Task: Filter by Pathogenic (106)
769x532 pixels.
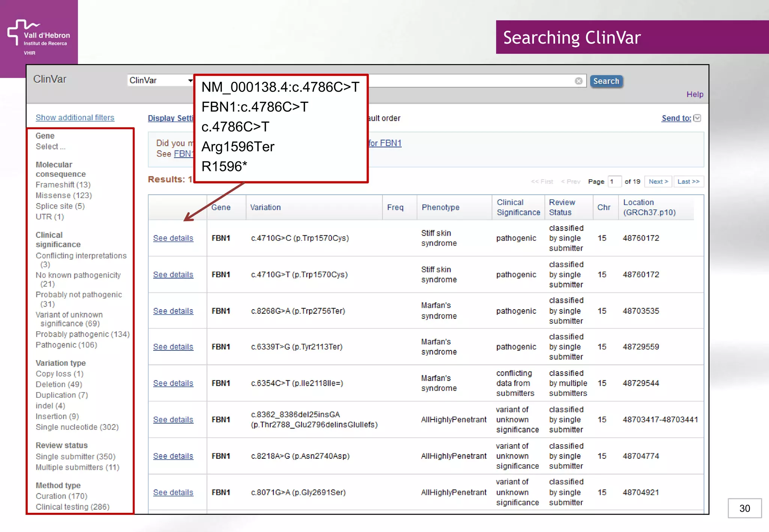Action: [66, 345]
